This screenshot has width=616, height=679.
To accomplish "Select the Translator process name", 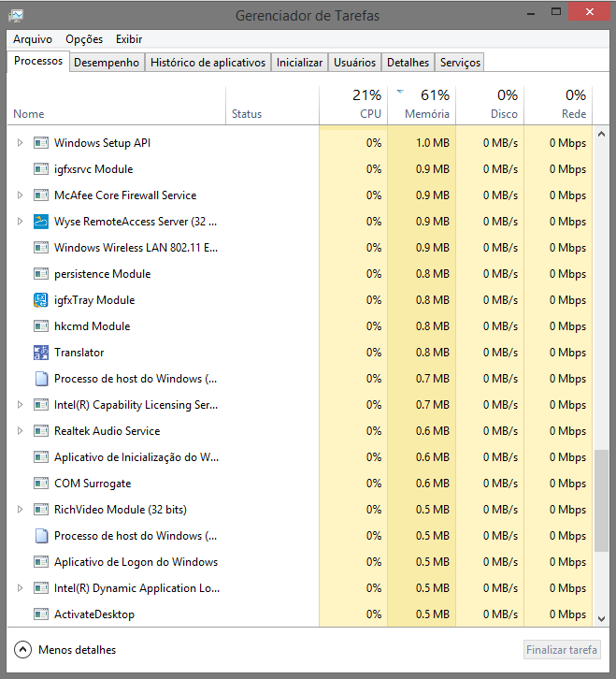I will click(x=79, y=353).
